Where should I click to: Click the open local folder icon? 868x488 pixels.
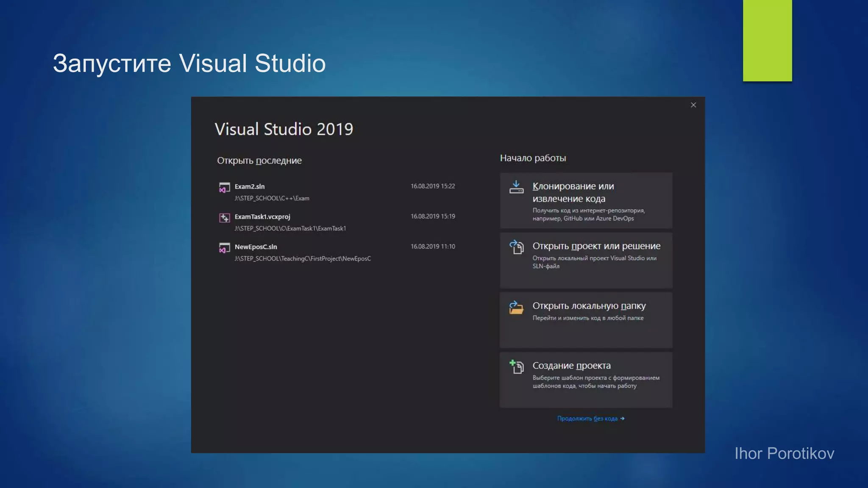[516, 308]
